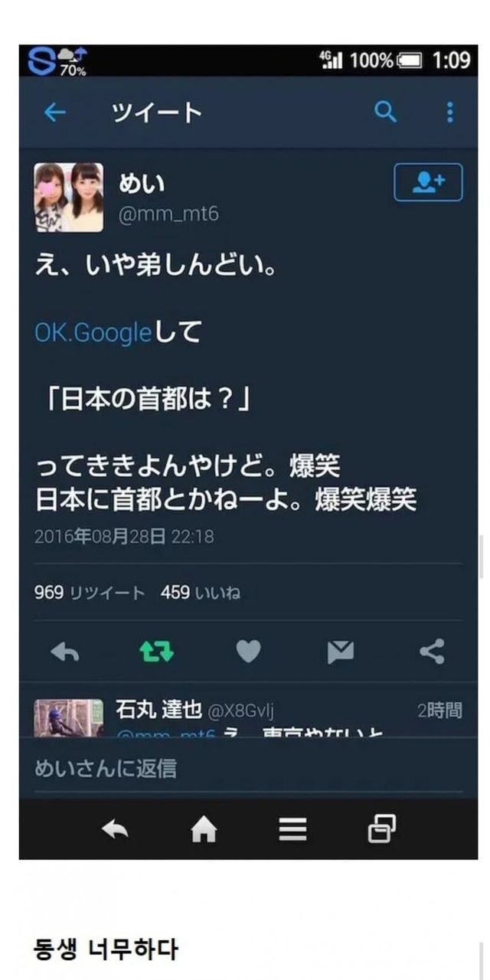
Task: Tap the system back navigation icon
Action: pyautogui.click(x=115, y=830)
